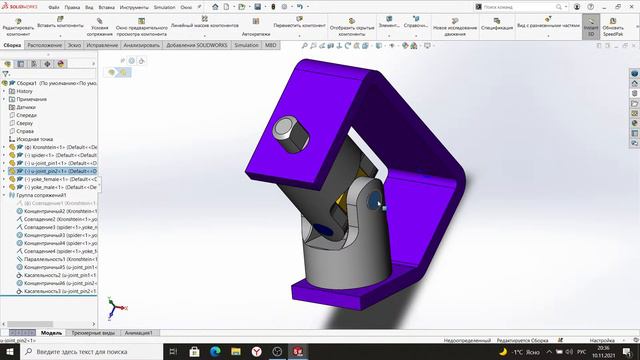
Task: Click the New document icon
Action: (227, 7)
